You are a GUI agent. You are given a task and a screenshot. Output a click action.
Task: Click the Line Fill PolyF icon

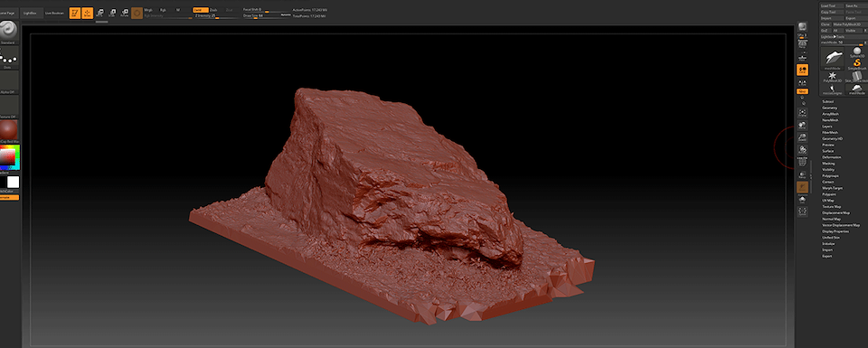click(802, 162)
